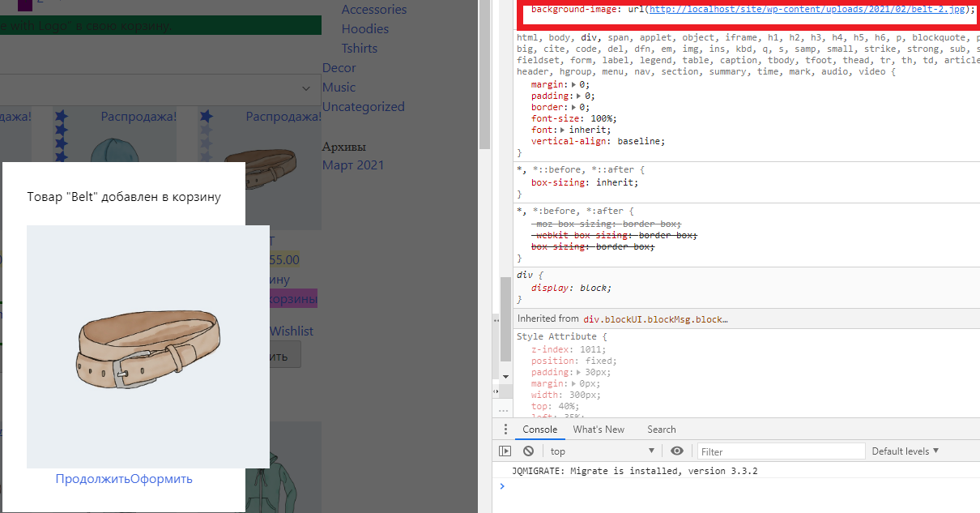
Task: Show the console sidebar panel icon
Action: [x=505, y=451]
